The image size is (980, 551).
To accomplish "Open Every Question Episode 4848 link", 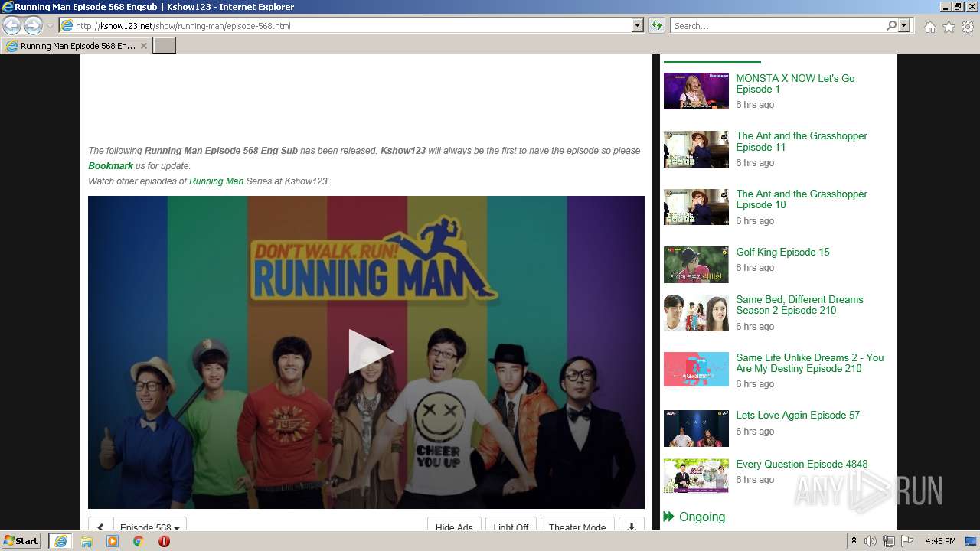I will [802, 464].
